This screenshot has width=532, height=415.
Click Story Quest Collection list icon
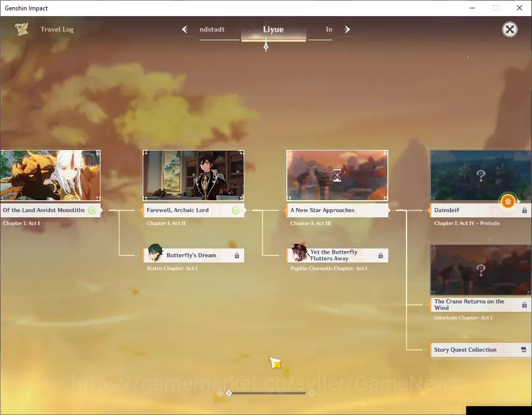click(524, 350)
